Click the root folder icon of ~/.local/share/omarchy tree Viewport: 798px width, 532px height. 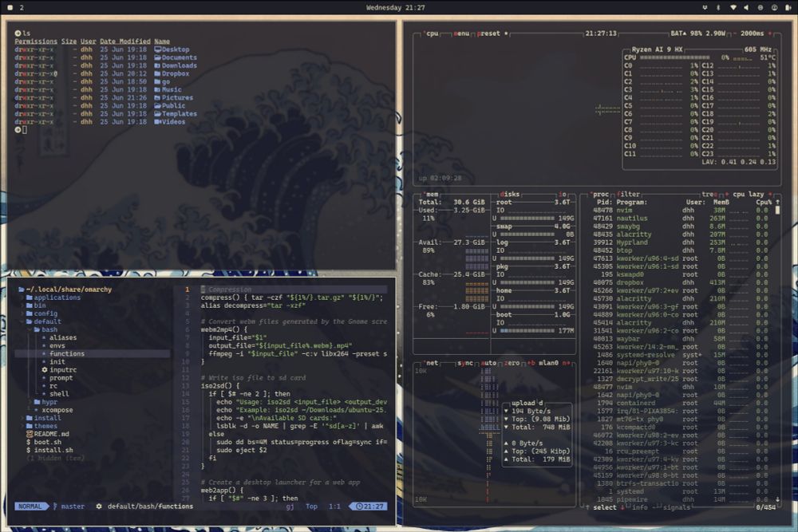[22, 290]
